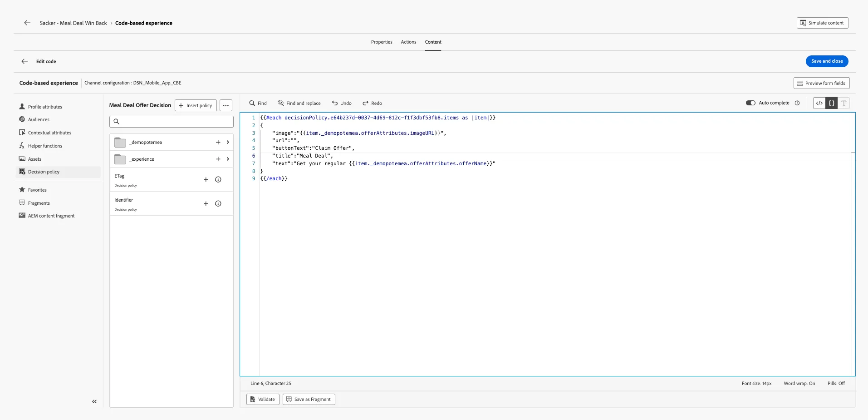
Task: Open Audiences in left sidebar
Action: pos(39,119)
